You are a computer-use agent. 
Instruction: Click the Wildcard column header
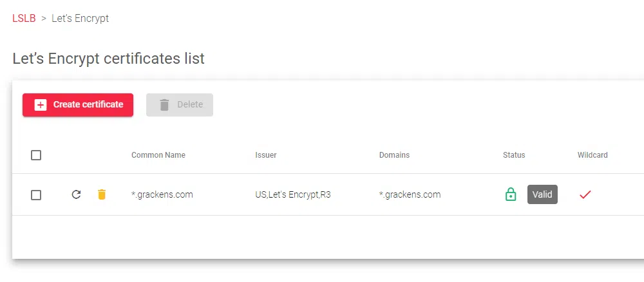[x=592, y=155]
